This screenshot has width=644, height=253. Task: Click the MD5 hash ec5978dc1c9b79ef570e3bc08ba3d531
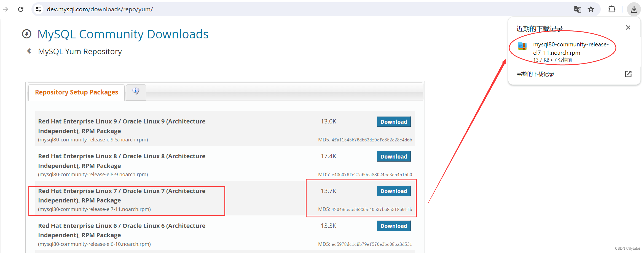372,244
